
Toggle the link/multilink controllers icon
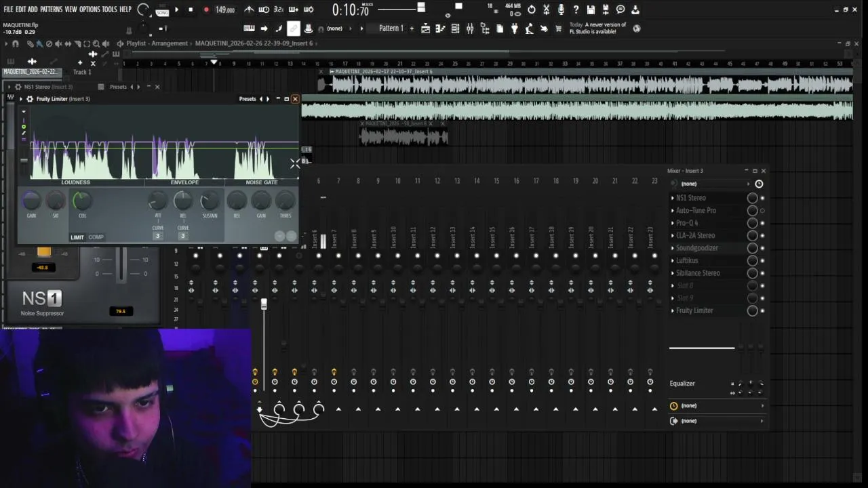point(294,28)
